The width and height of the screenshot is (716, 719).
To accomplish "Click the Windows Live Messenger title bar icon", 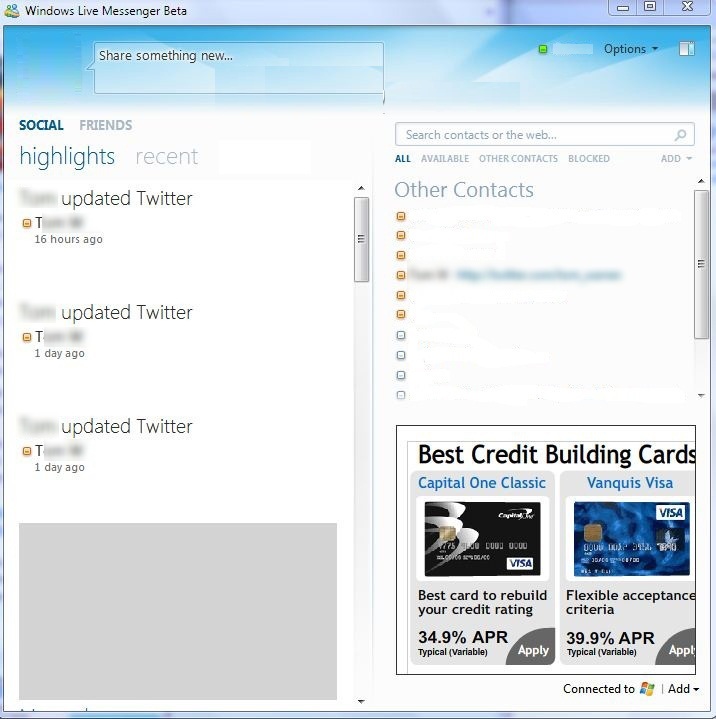I will click(x=11, y=10).
